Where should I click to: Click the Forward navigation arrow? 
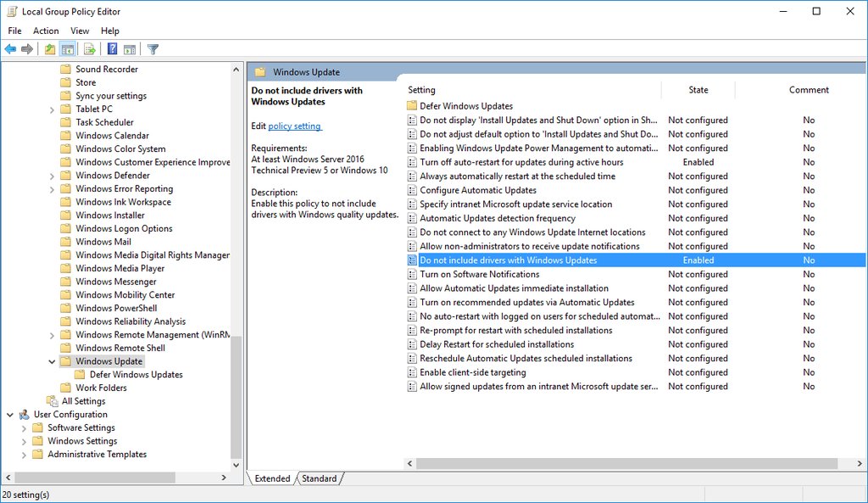tap(26, 48)
